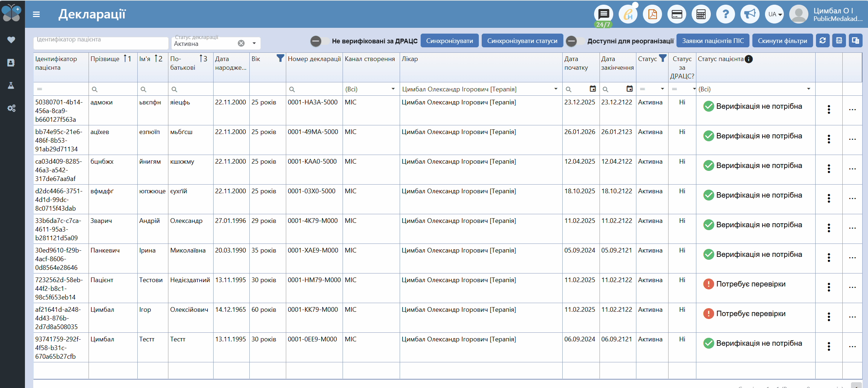
Task: Click the Номер декларації filter field
Action: click(x=314, y=89)
